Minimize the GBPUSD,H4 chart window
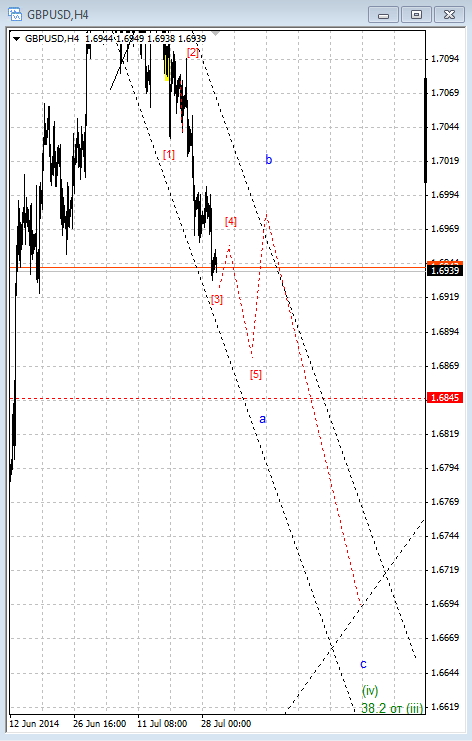Viewport: 472px width, 741px height. (x=384, y=15)
